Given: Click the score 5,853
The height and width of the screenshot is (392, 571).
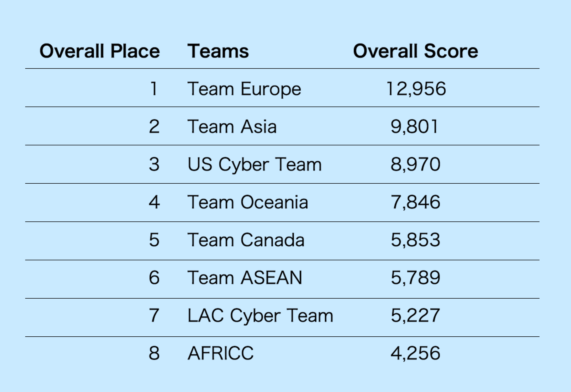Looking at the screenshot, I should 415,240.
